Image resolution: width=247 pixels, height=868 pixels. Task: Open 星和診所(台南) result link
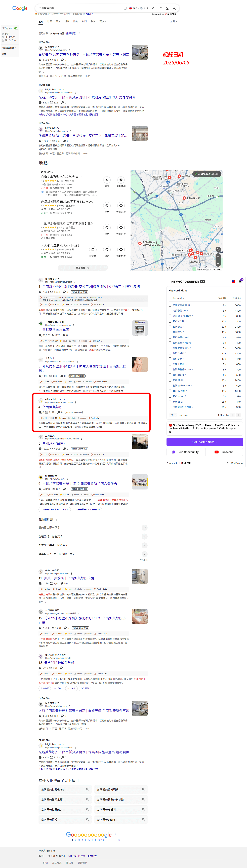coord(53,443)
